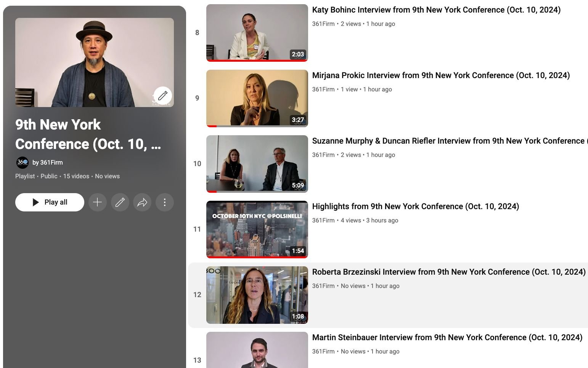
Task: Open Katy Bohinc Interview video title
Action: [x=436, y=10]
